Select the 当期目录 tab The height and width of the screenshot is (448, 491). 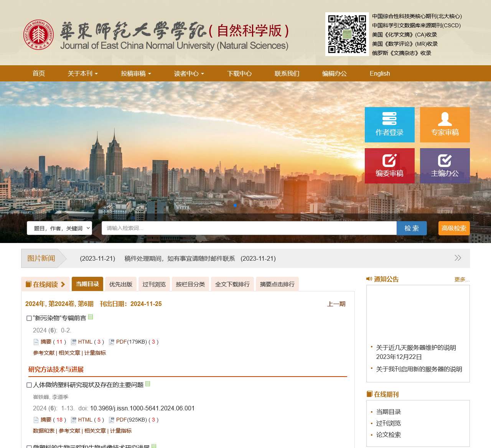87,284
